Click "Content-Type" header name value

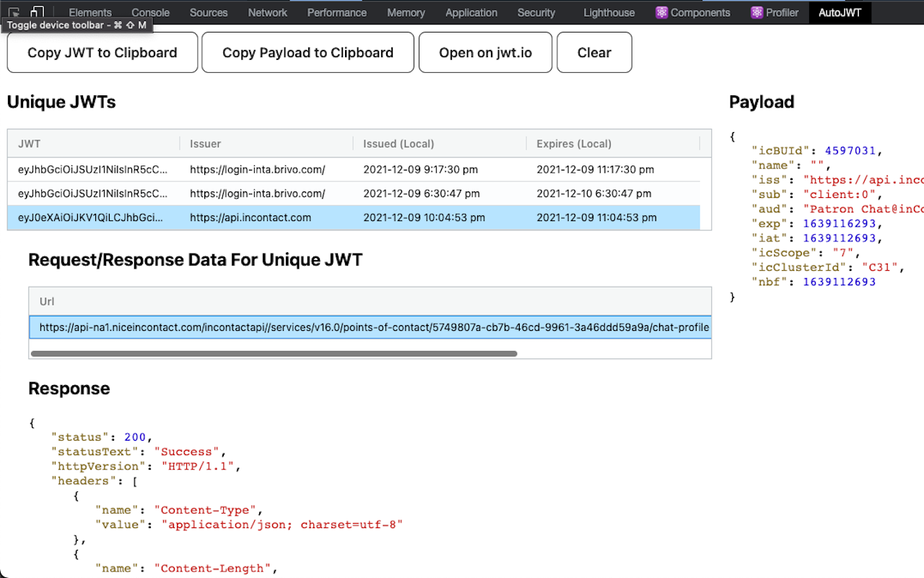click(205, 510)
